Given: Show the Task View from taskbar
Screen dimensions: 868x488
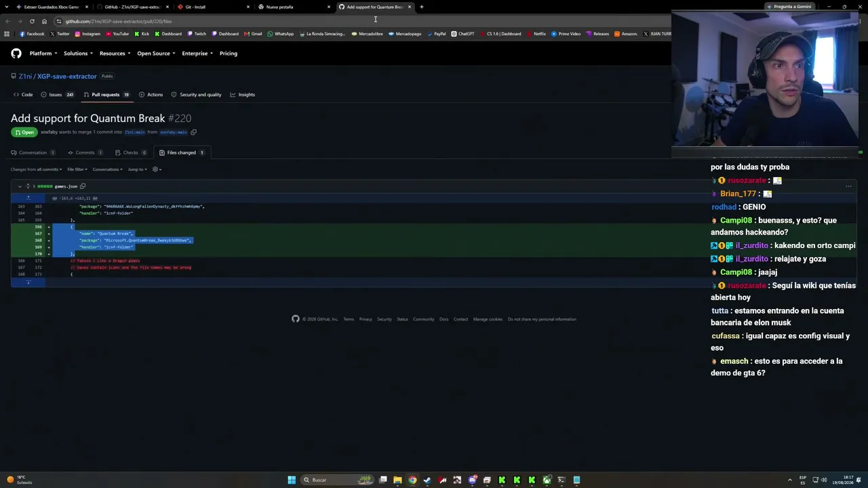Looking at the screenshot, I should tap(383, 480).
